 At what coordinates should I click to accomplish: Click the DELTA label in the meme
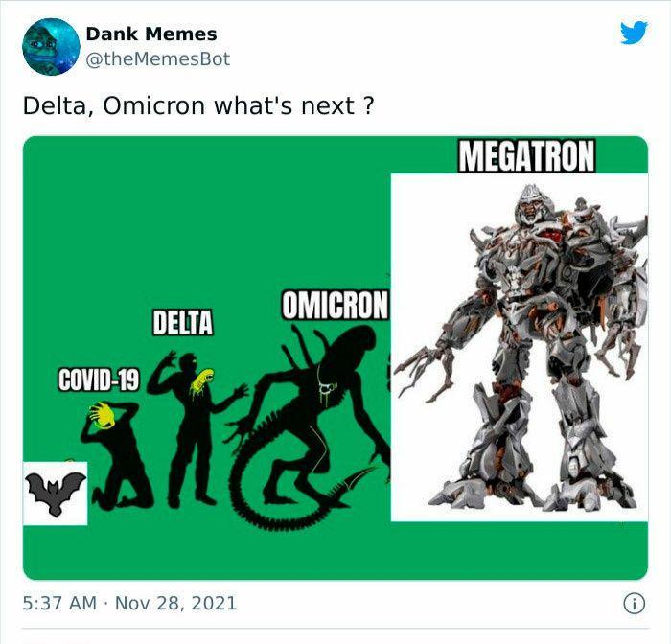coord(183,322)
